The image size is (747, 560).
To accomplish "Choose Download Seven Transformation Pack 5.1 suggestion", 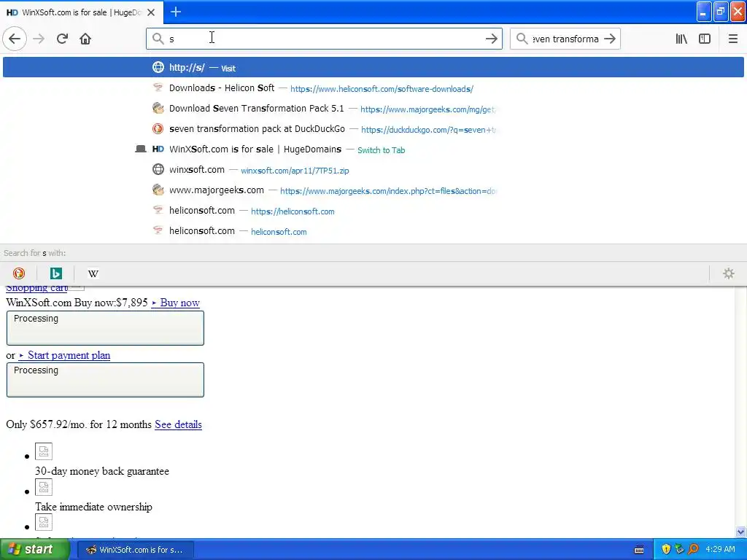I will [373, 109].
